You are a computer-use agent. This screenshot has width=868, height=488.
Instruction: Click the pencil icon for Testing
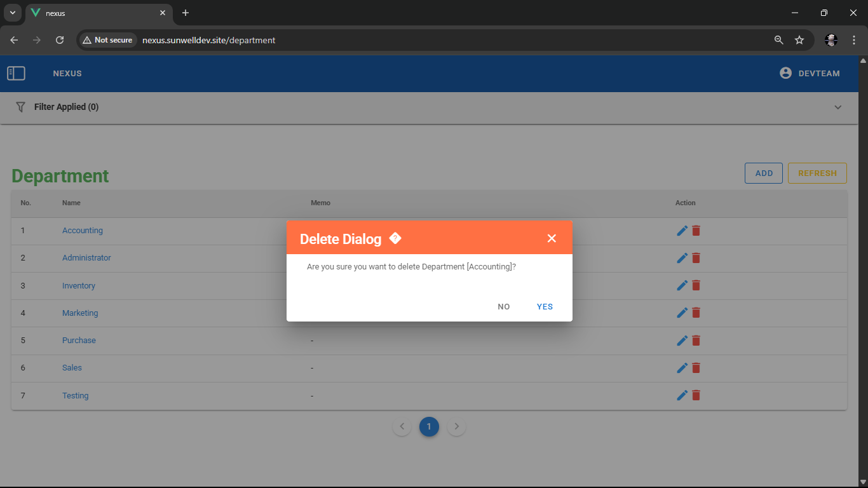tap(682, 395)
